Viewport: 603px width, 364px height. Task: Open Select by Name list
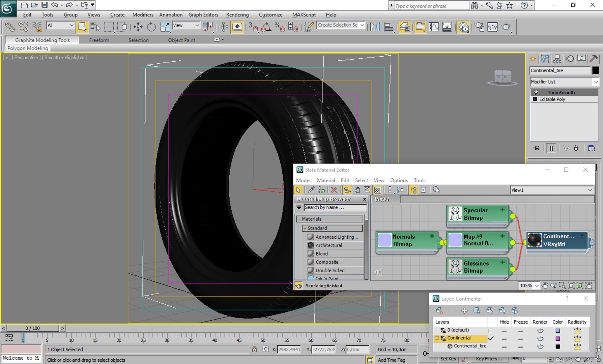coord(96,27)
